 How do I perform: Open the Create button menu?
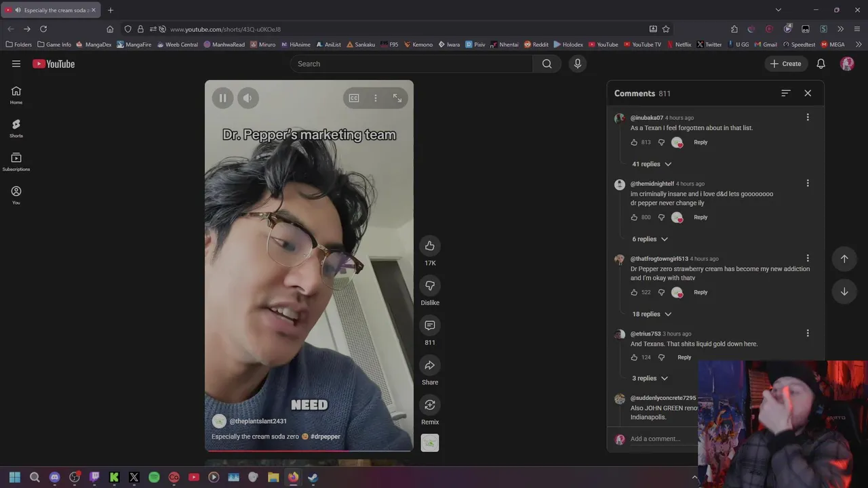tap(786, 64)
